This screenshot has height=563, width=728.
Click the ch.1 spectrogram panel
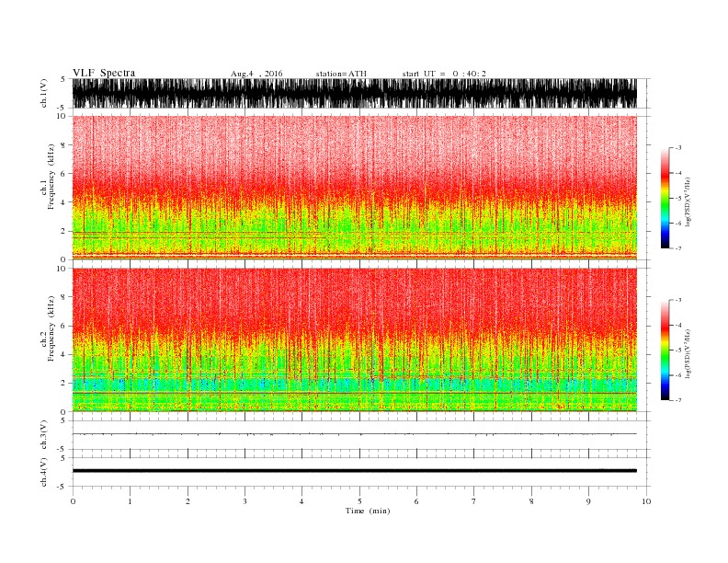[x=354, y=188]
